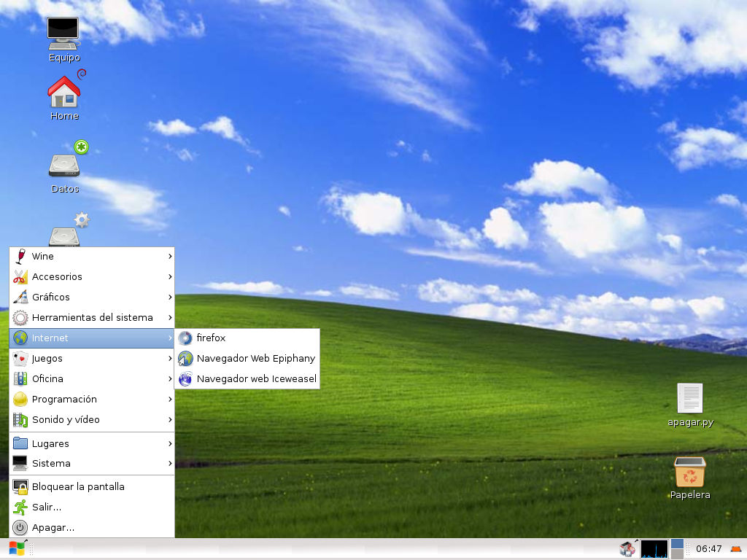The width and height of the screenshot is (747, 560).
Task: Expand the Accesorios submenu
Action: pyautogui.click(x=92, y=276)
